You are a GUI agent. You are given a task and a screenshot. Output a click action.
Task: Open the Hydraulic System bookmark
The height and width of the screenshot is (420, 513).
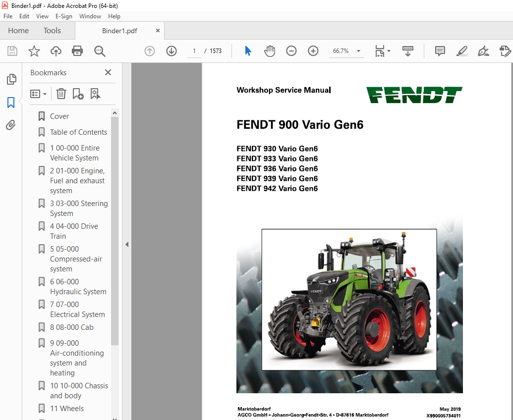click(x=78, y=287)
